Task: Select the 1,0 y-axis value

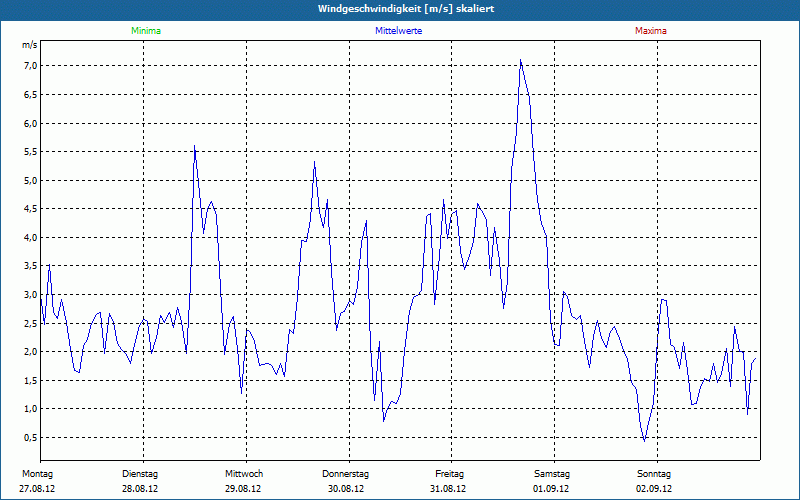Action: (x=31, y=409)
